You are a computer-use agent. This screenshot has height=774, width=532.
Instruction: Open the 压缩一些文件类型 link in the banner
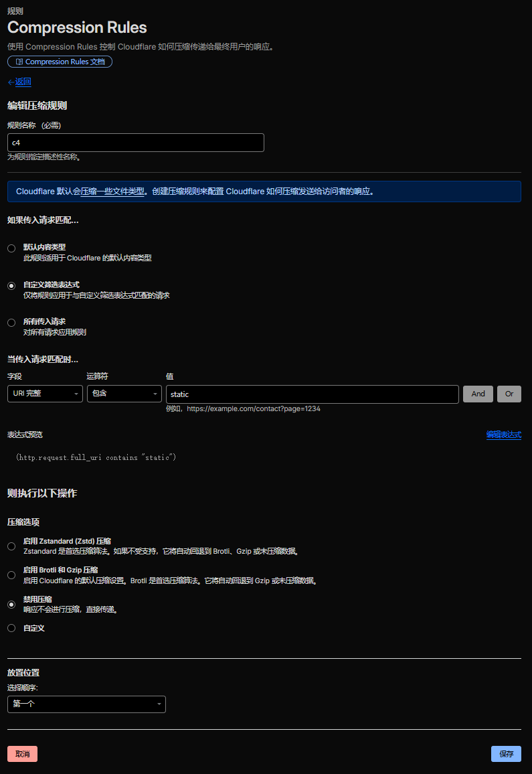click(112, 191)
